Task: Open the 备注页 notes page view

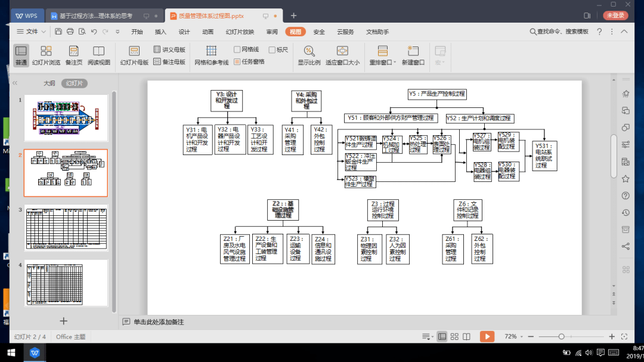Action: [x=74, y=55]
